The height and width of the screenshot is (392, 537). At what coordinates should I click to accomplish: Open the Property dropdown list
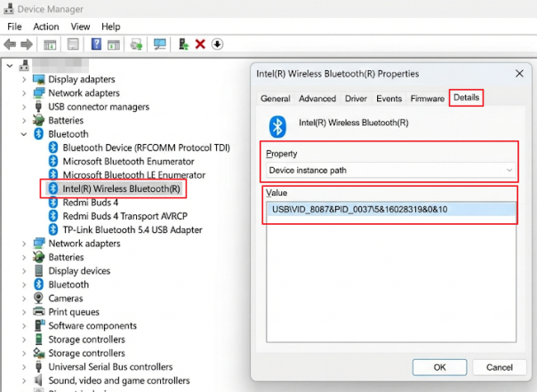(390, 170)
